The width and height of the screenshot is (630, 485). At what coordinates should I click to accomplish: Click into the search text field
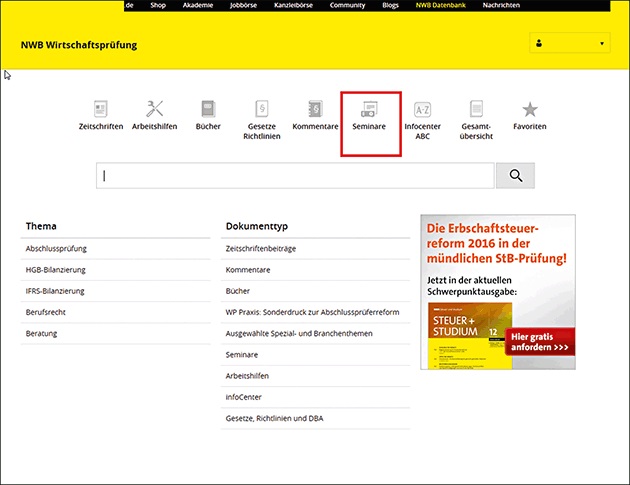click(x=295, y=176)
